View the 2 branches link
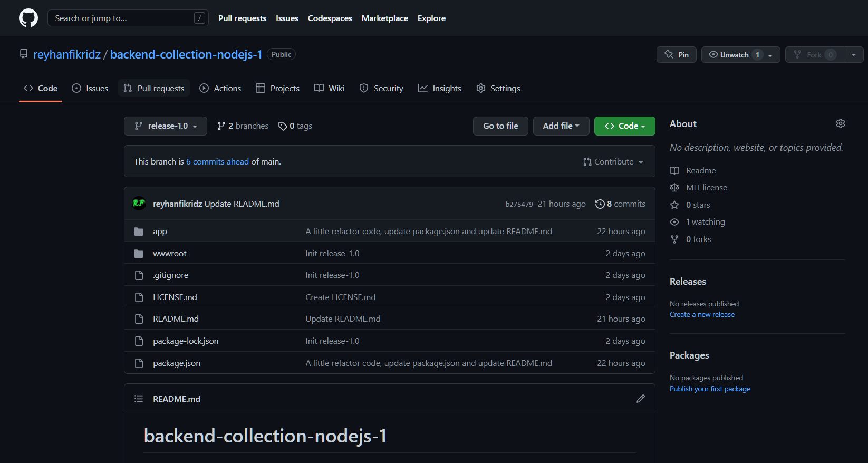 [x=243, y=126]
